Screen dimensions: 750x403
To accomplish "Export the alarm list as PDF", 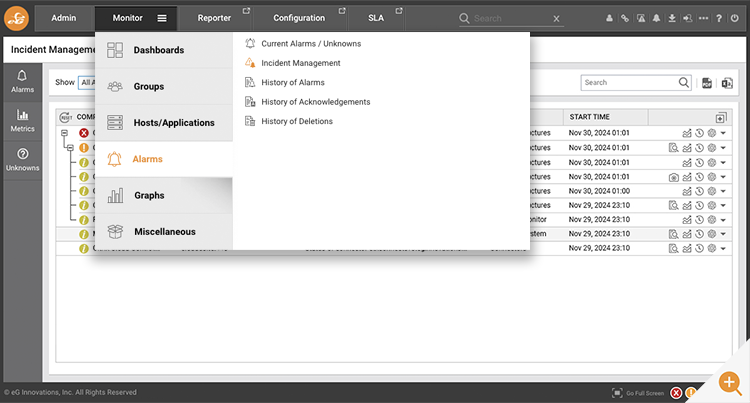I will click(x=707, y=83).
